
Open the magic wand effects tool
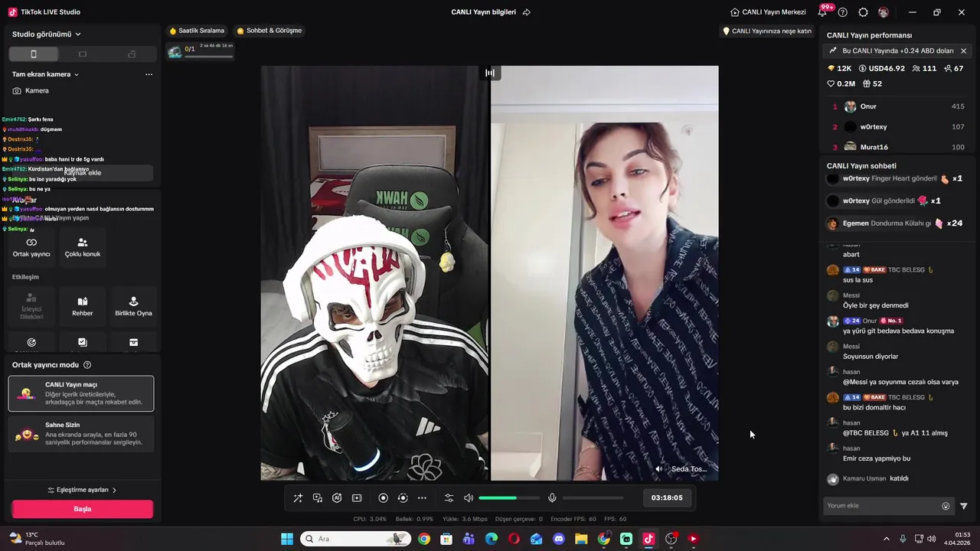pyautogui.click(x=298, y=498)
